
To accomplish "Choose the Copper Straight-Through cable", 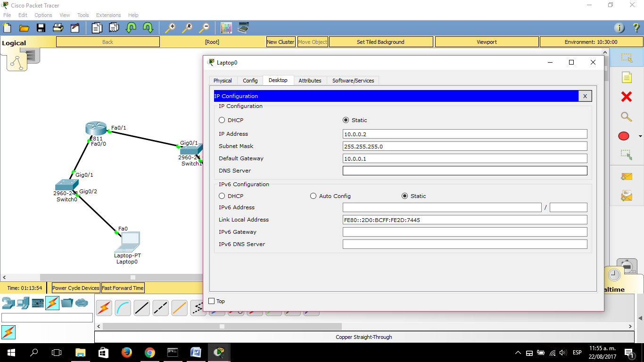I will coord(142,308).
